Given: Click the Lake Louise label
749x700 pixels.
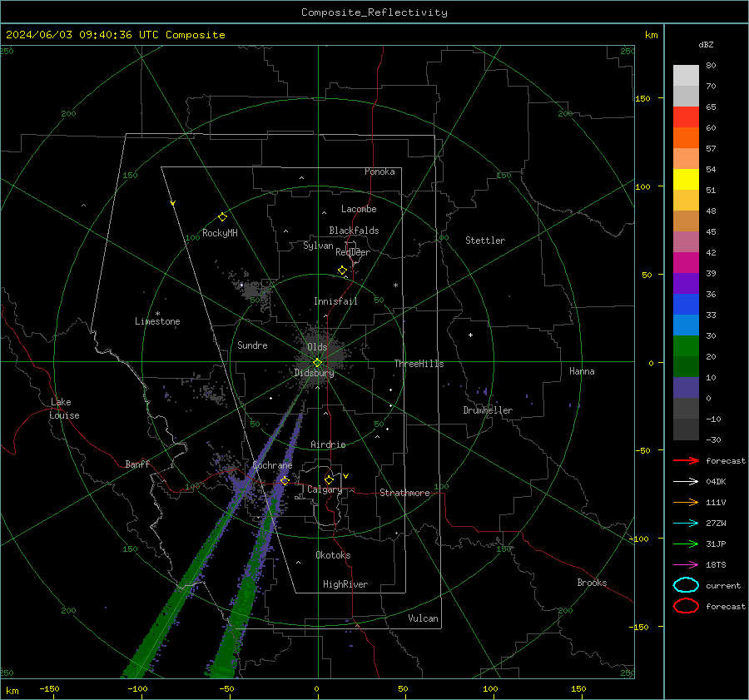Looking at the screenshot, I should (64, 409).
